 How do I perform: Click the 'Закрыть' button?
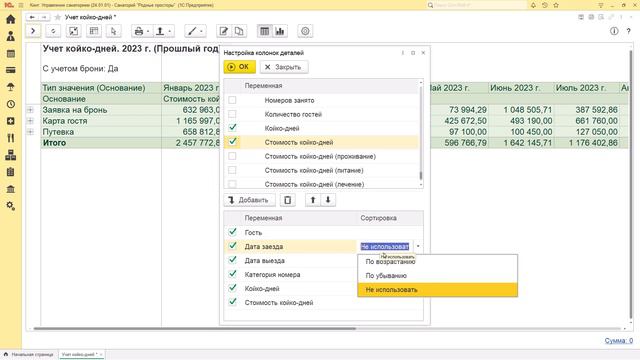(x=284, y=67)
